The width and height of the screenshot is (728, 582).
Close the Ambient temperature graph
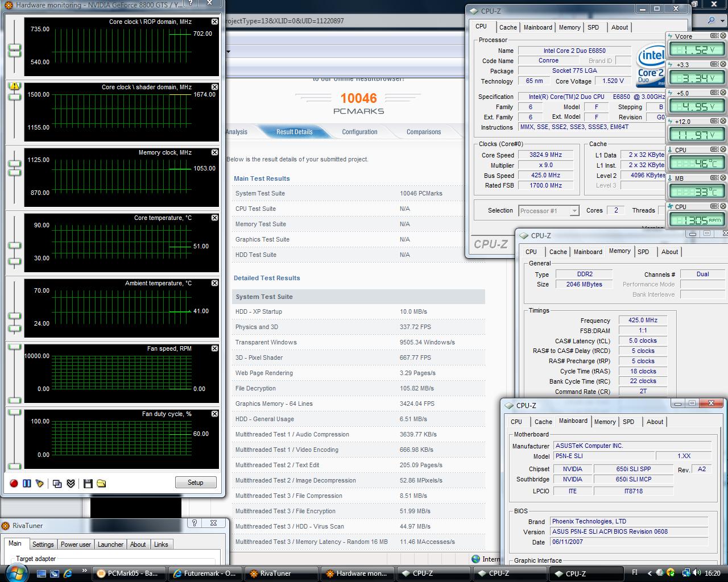pos(214,283)
